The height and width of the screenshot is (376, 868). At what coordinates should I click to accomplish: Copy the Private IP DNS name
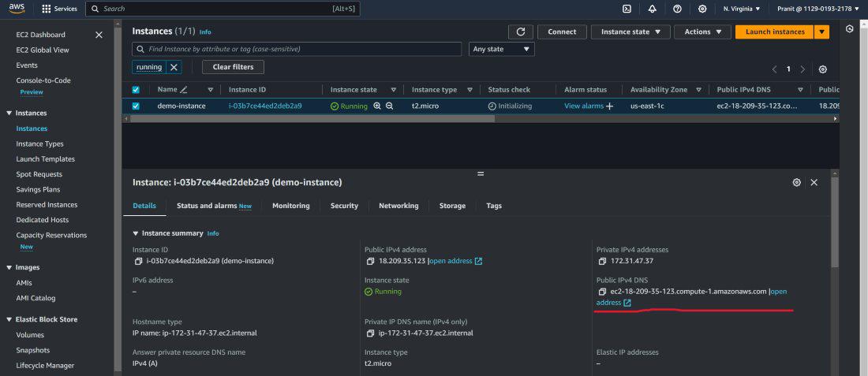(x=370, y=333)
